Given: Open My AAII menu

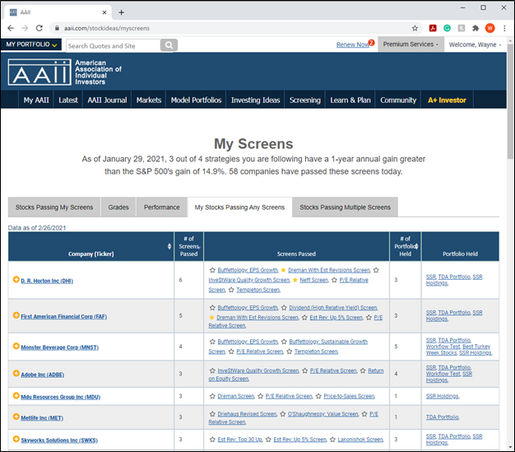Looking at the screenshot, I should coord(36,100).
